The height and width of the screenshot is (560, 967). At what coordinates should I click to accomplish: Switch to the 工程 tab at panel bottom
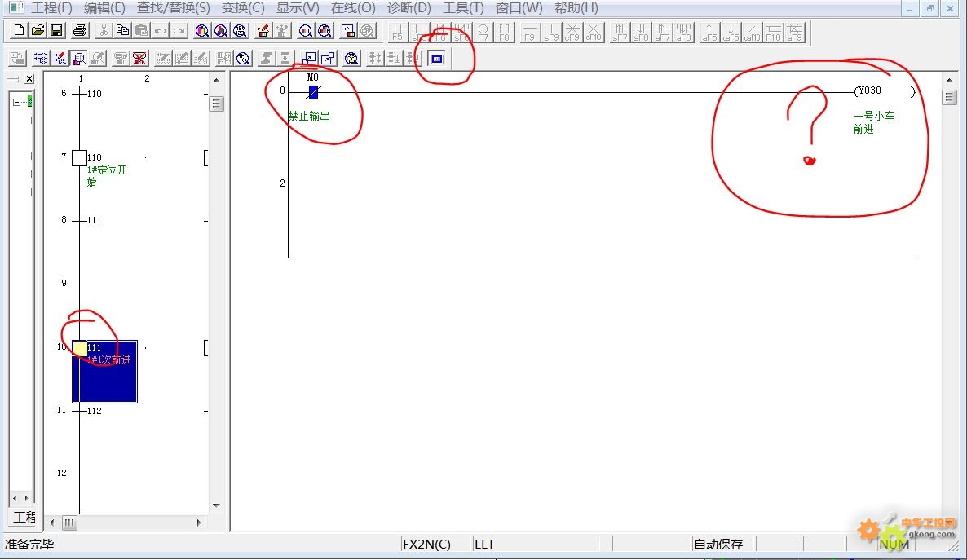point(24,518)
